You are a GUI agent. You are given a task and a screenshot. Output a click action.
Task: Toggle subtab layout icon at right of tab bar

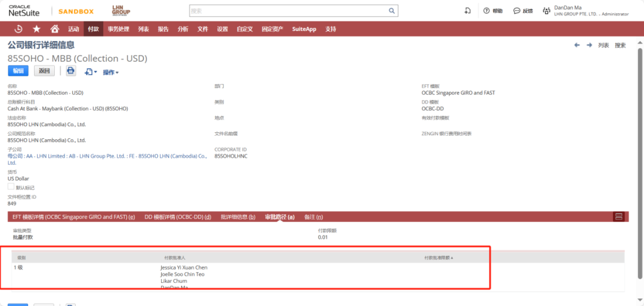[x=618, y=217]
